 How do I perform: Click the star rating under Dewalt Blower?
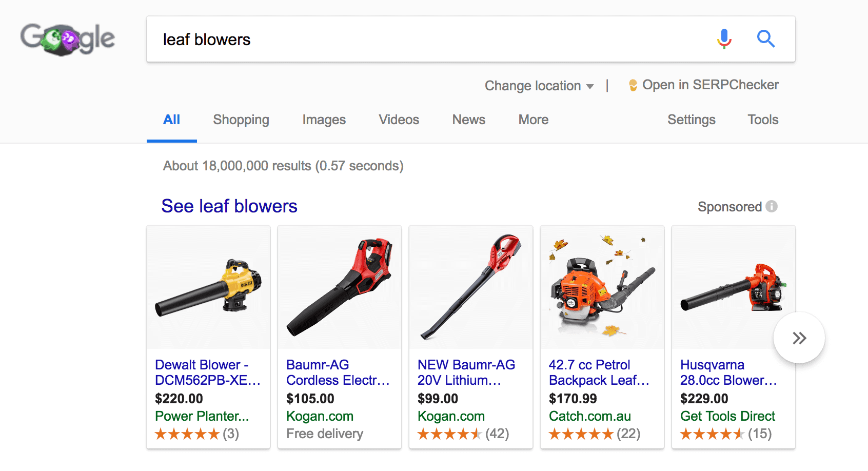(x=188, y=434)
